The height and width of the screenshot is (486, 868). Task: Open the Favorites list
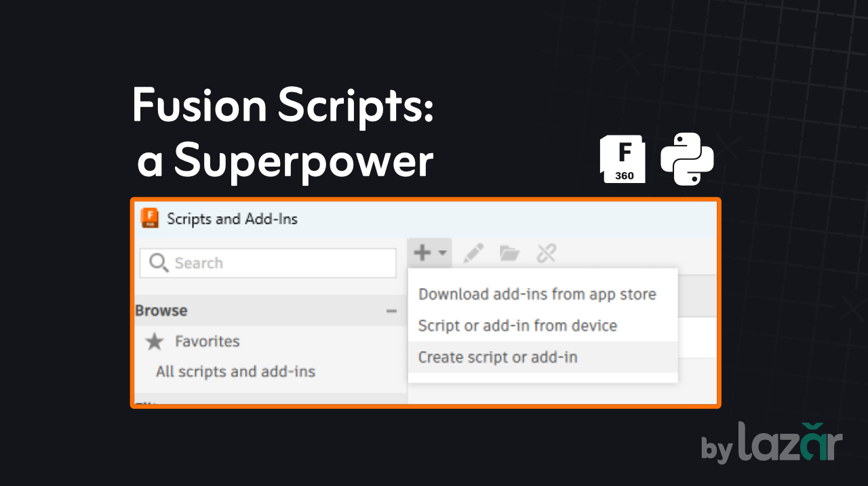207,342
